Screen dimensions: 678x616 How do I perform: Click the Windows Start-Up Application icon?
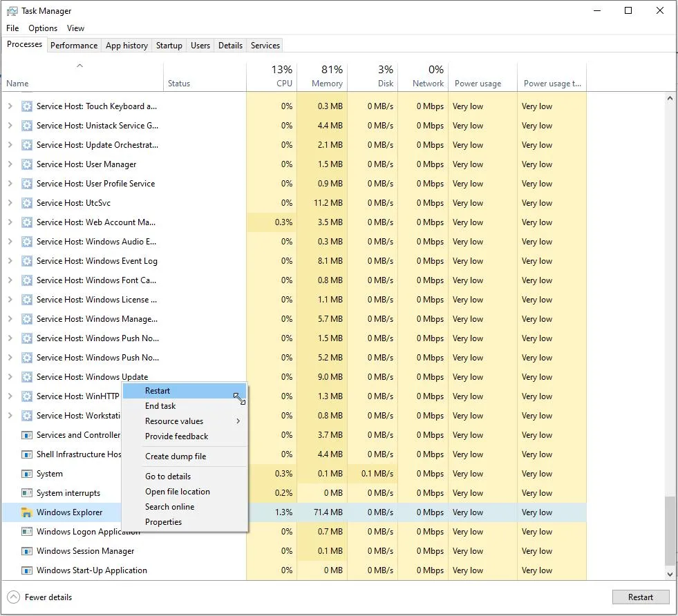coord(27,570)
